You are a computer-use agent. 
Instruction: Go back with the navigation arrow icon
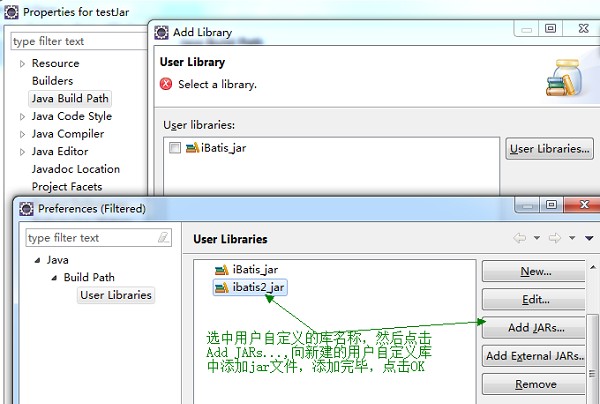520,238
